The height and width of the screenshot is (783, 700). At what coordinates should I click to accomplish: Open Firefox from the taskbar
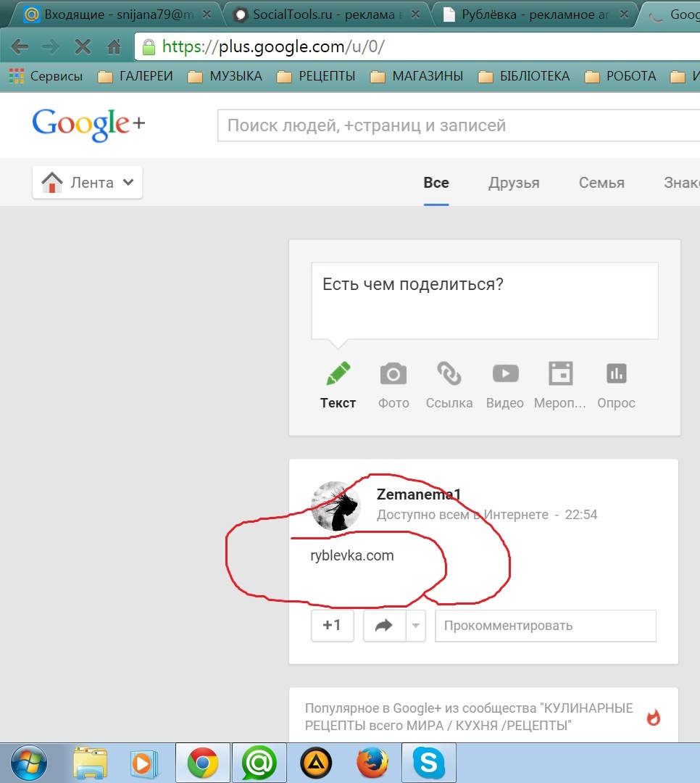pyautogui.click(x=372, y=763)
